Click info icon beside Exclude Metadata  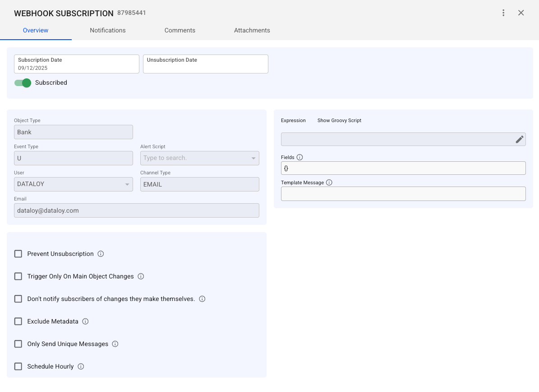pyautogui.click(x=85, y=322)
